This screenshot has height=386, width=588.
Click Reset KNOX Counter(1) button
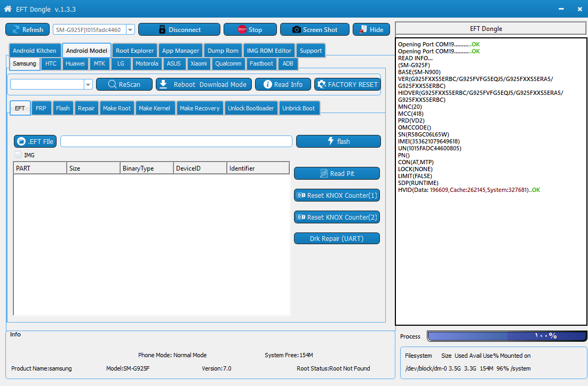(x=337, y=195)
